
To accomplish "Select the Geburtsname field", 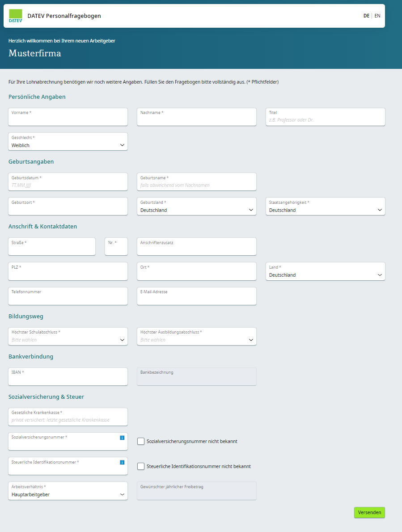I will tap(197, 182).
